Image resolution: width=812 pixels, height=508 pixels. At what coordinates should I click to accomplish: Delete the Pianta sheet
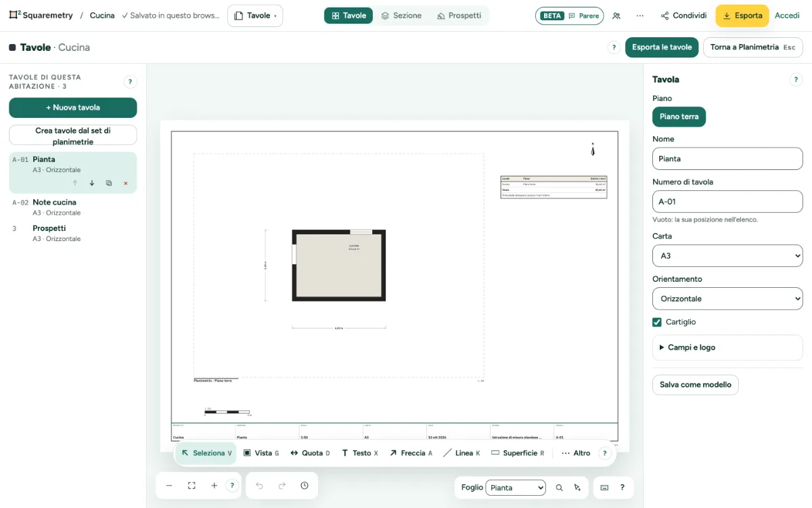125,184
